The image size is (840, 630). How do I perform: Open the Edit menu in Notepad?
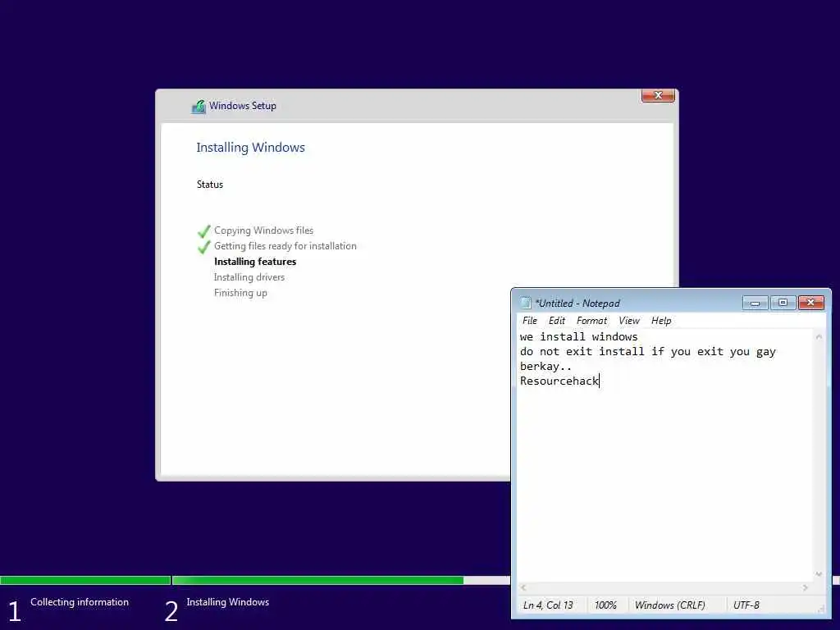click(x=557, y=321)
